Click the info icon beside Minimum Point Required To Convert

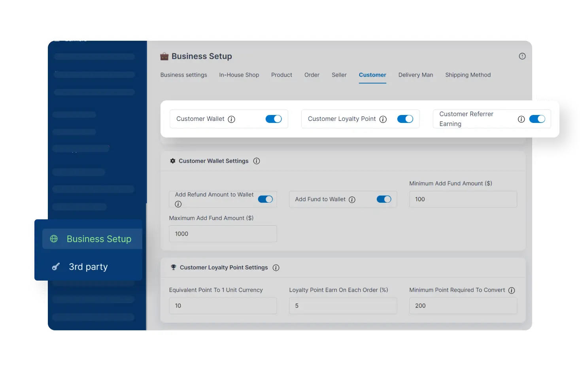click(x=512, y=290)
